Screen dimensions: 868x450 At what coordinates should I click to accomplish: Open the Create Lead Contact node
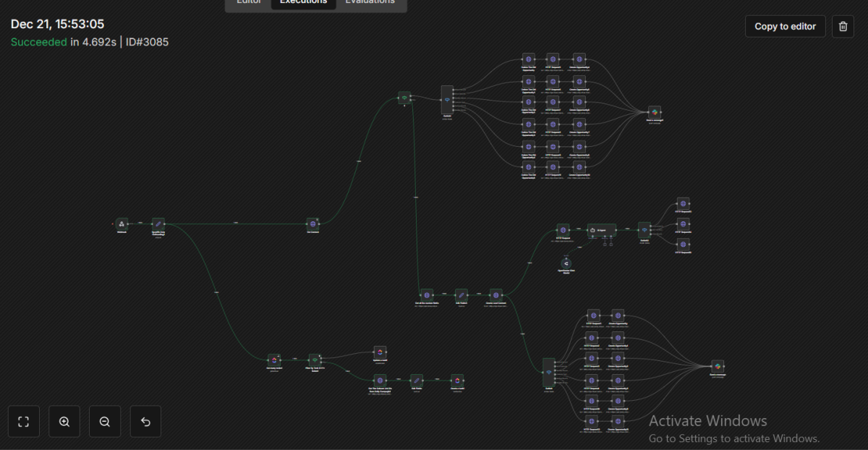495,295
